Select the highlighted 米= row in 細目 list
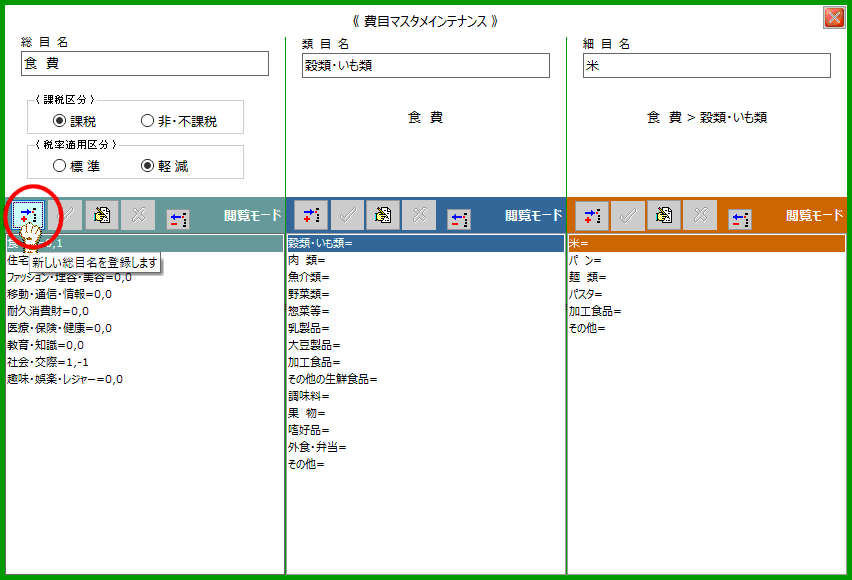This screenshot has height=580, width=852. point(707,244)
